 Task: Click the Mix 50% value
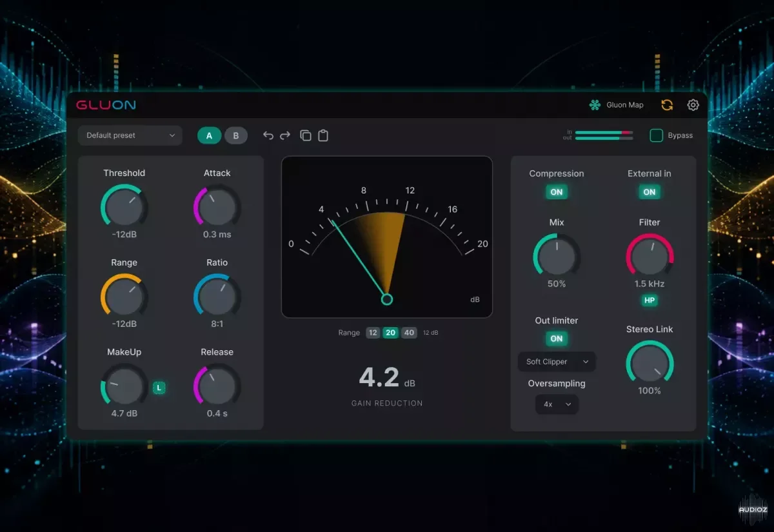pos(557,284)
